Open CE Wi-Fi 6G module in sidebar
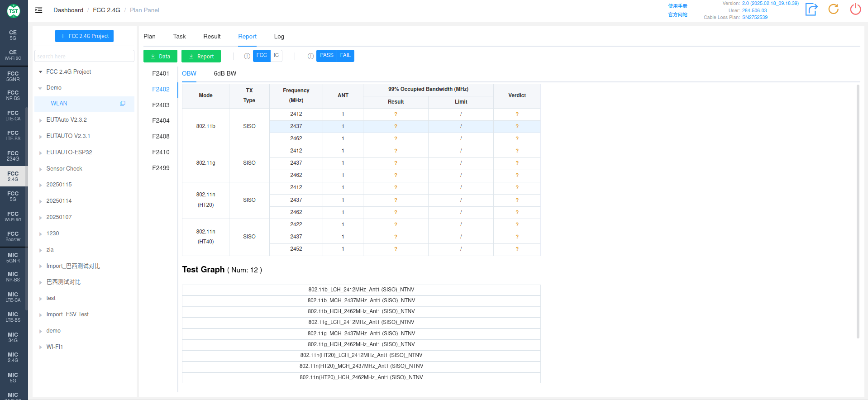 point(13,55)
